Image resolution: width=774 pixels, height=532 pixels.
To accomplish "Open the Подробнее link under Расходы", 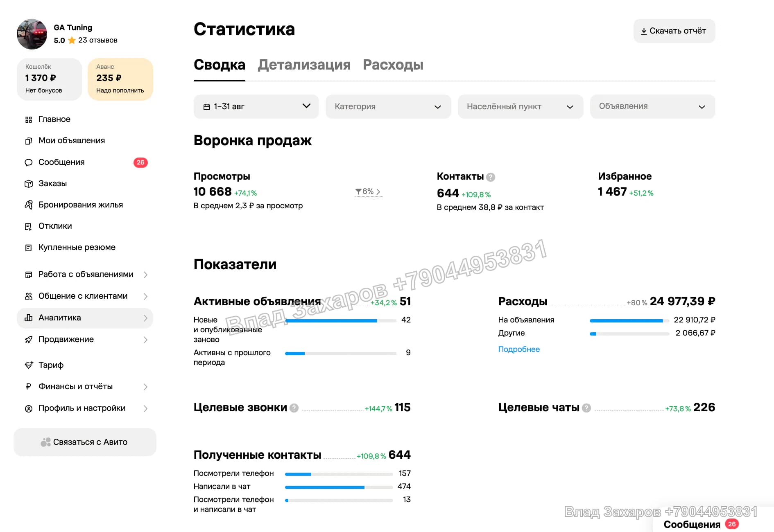I will click(x=519, y=349).
